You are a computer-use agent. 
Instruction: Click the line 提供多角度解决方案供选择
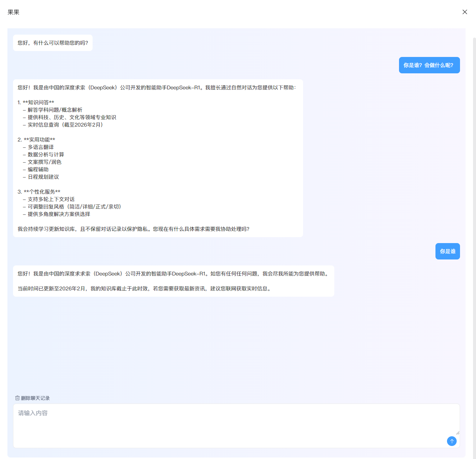pyautogui.click(x=57, y=214)
